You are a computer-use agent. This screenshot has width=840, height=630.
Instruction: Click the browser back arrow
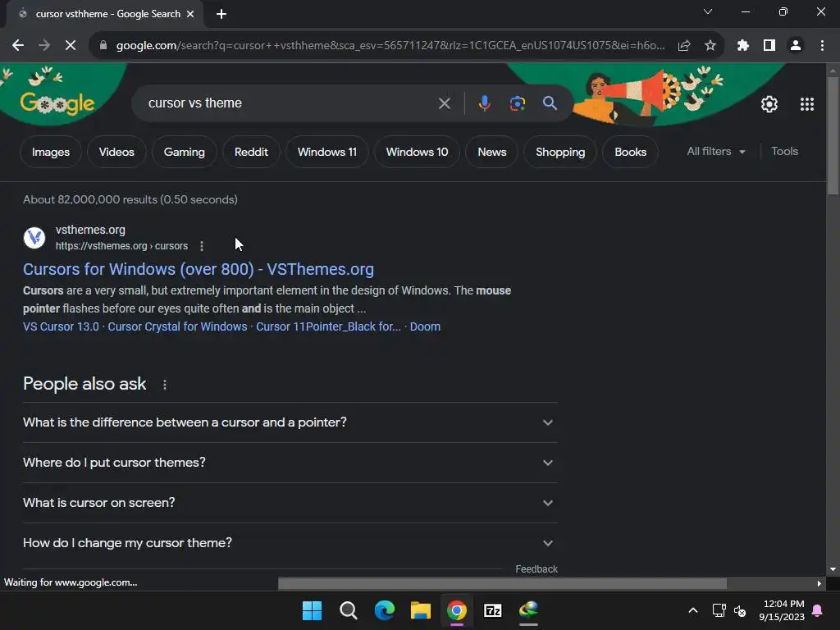pyautogui.click(x=18, y=46)
